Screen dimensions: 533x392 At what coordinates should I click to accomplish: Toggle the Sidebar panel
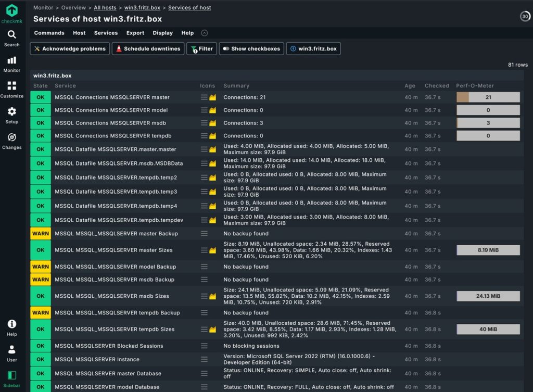pos(12,379)
